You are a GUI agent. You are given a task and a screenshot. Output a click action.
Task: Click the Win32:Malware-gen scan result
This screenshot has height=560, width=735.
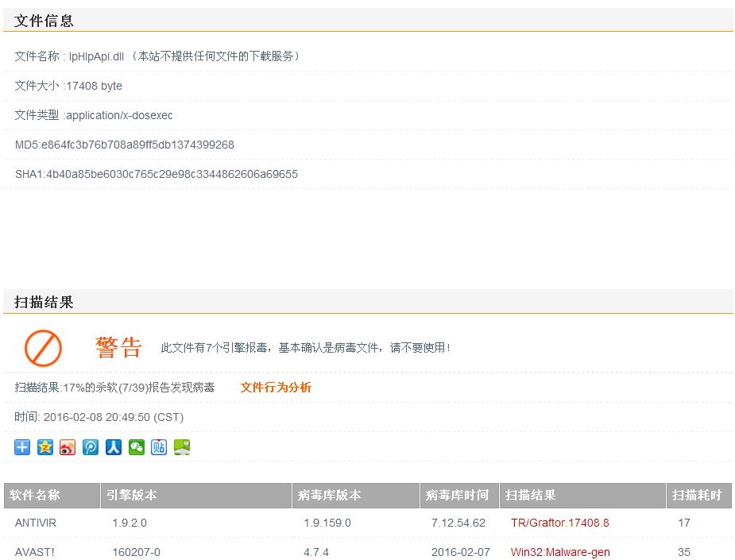point(560,552)
